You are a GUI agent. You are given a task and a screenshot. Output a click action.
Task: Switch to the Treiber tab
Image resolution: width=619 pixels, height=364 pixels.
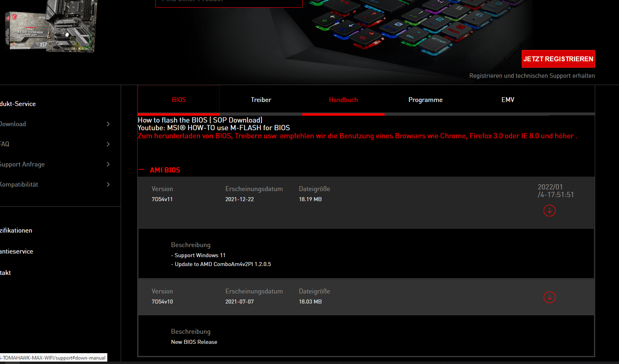(261, 100)
